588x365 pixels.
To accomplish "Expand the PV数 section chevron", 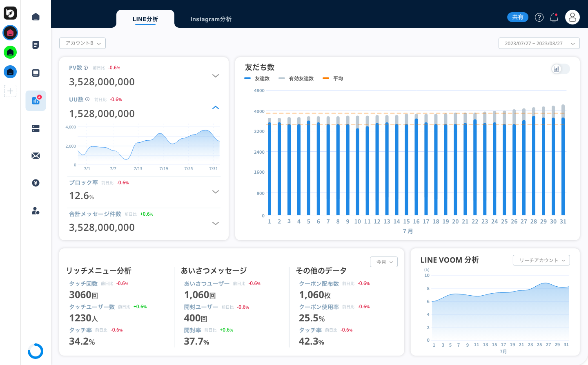I will (x=216, y=76).
